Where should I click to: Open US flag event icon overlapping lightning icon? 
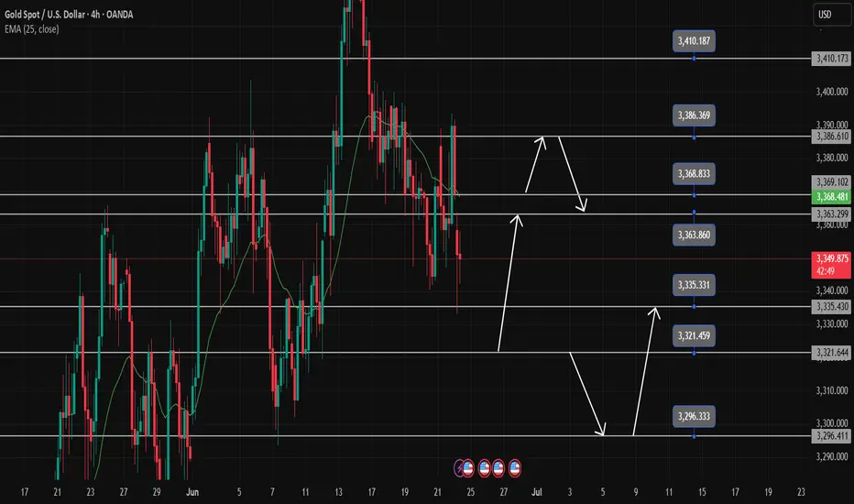pos(468,468)
